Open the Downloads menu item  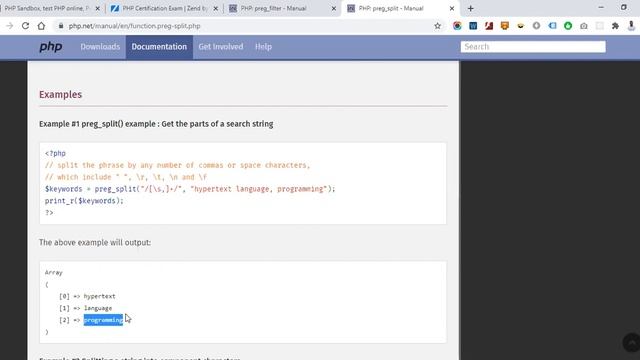coord(100,47)
